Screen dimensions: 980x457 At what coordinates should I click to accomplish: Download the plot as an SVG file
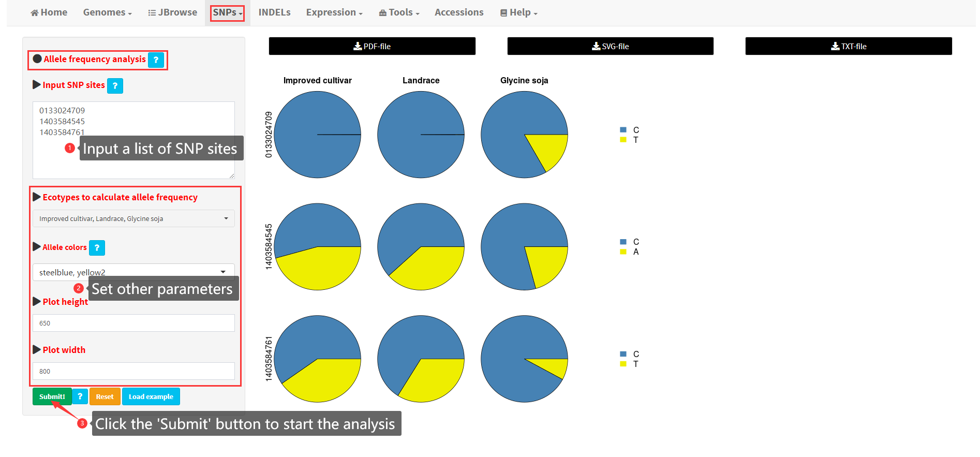[610, 46]
